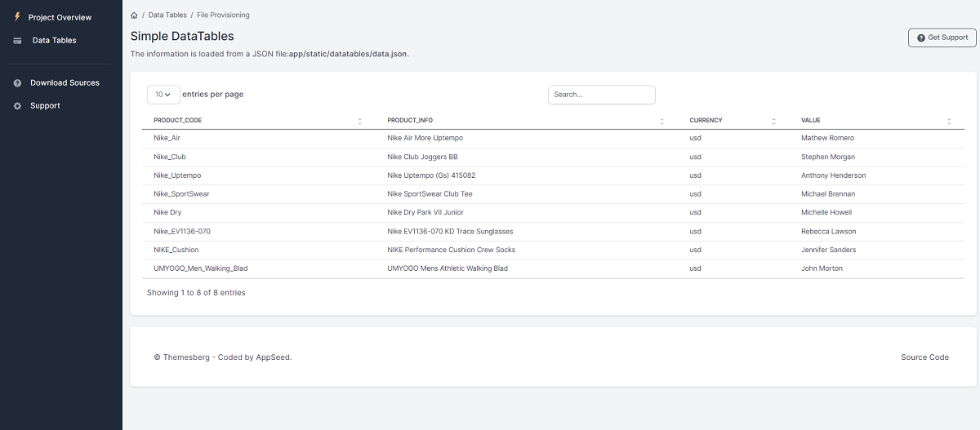The image size is (980, 430).
Task: Click the Rebecca Lawson value cell
Action: 829,231
